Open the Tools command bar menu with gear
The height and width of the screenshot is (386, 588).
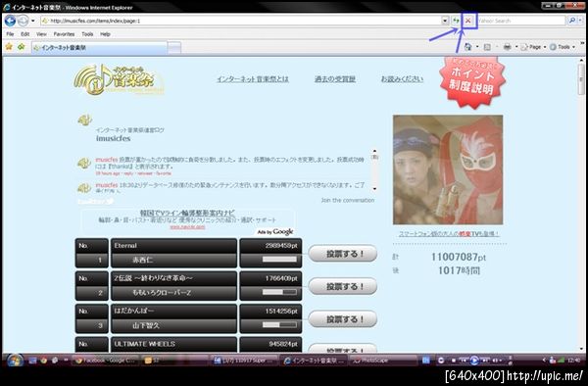[563, 47]
